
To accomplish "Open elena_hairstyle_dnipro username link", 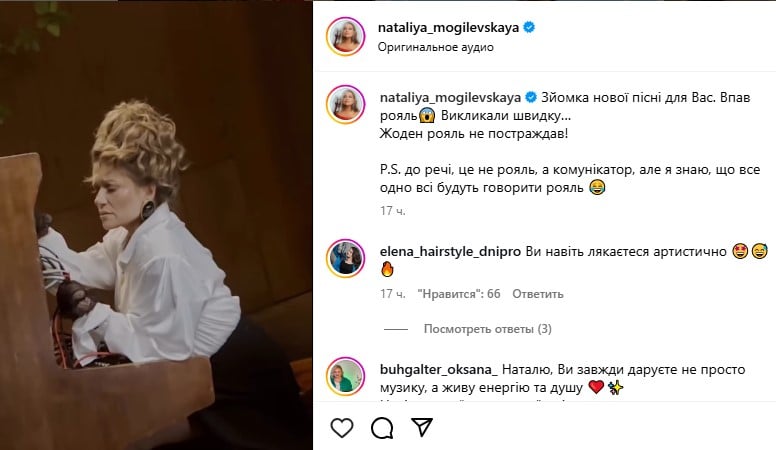I will [450, 251].
